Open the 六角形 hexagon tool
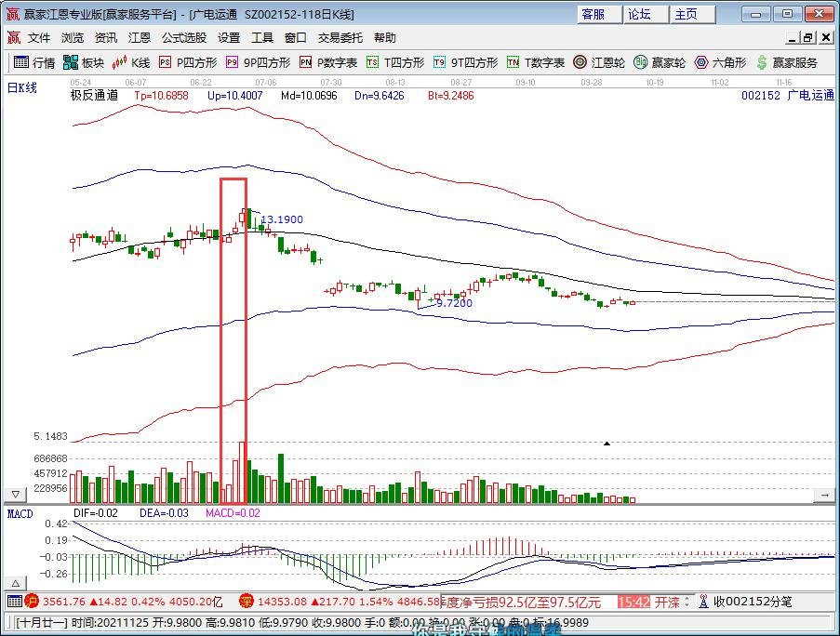The height and width of the screenshot is (636, 840). [720, 63]
